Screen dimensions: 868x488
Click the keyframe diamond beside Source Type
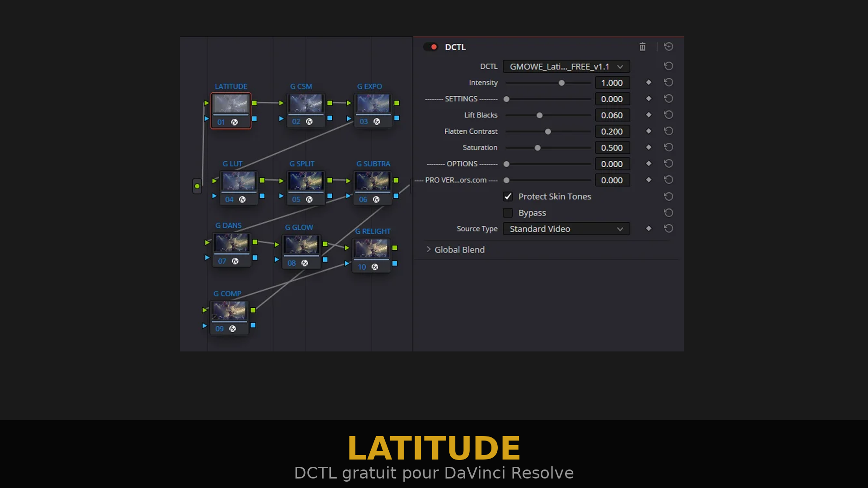point(648,229)
